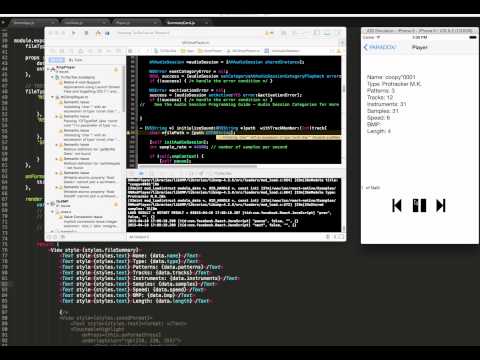Open the Breakpoint navigator icon

tap(109, 51)
